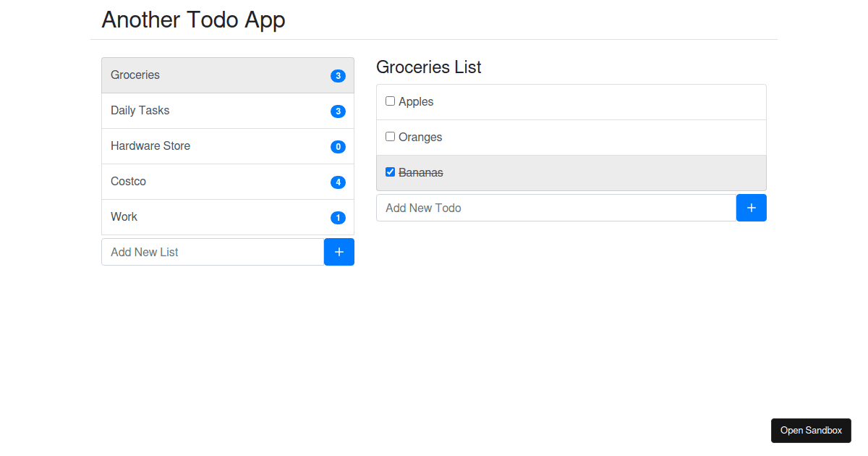The width and height of the screenshot is (868, 456).
Task: Click the Add New Todo input field
Action: click(550, 208)
